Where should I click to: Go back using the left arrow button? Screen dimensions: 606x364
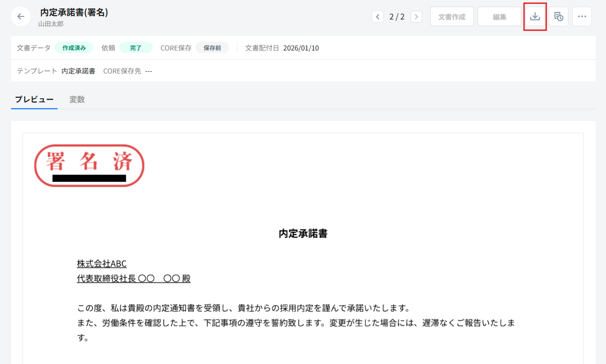[21, 16]
